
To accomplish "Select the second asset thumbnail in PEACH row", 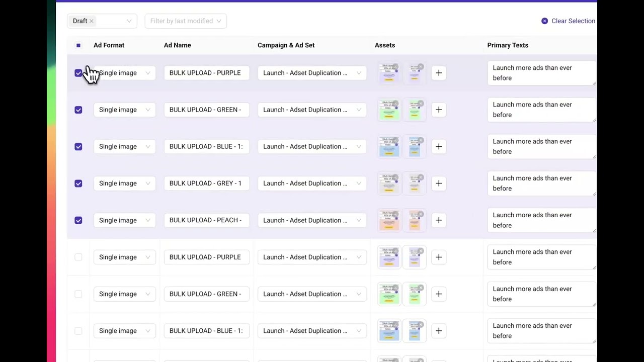I will coord(414,220).
